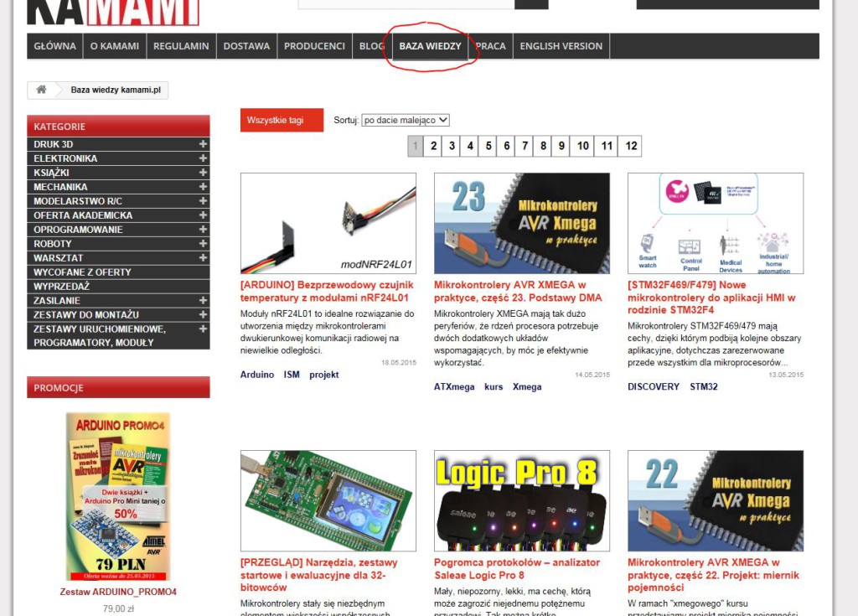The width and height of the screenshot is (858, 616).
Task: Select the Arduino tag link
Action: [257, 375]
